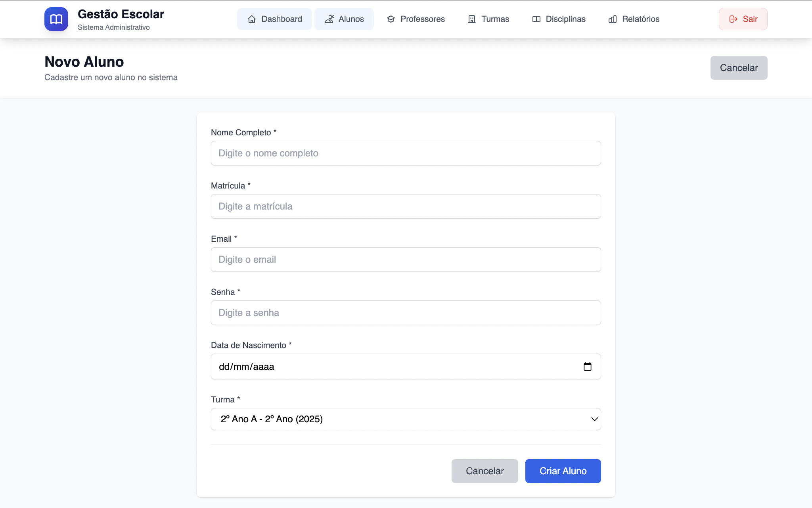Screen dimensions: 812x508
Task: Click the Gestão Escolar book logo icon
Action: tap(56, 19)
